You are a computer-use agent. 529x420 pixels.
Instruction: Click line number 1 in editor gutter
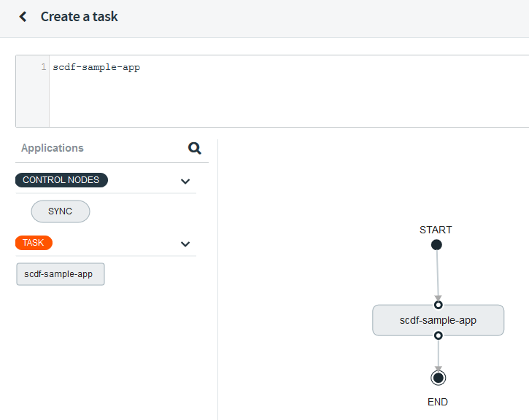pyautogui.click(x=44, y=67)
